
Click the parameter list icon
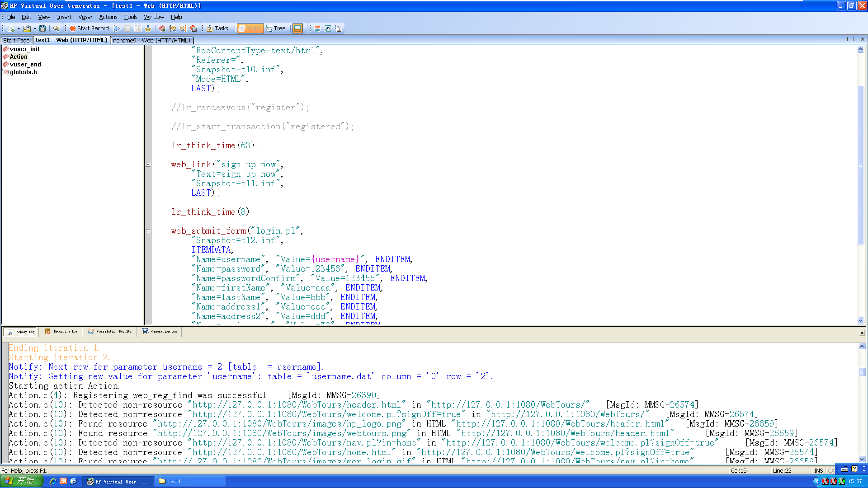pyautogui.click(x=328, y=28)
